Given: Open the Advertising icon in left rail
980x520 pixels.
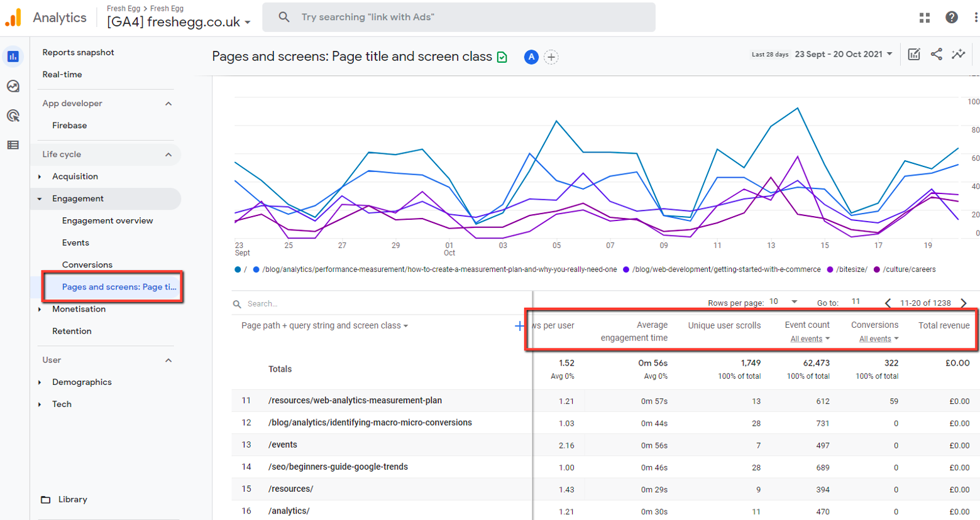Looking at the screenshot, I should tap(13, 116).
